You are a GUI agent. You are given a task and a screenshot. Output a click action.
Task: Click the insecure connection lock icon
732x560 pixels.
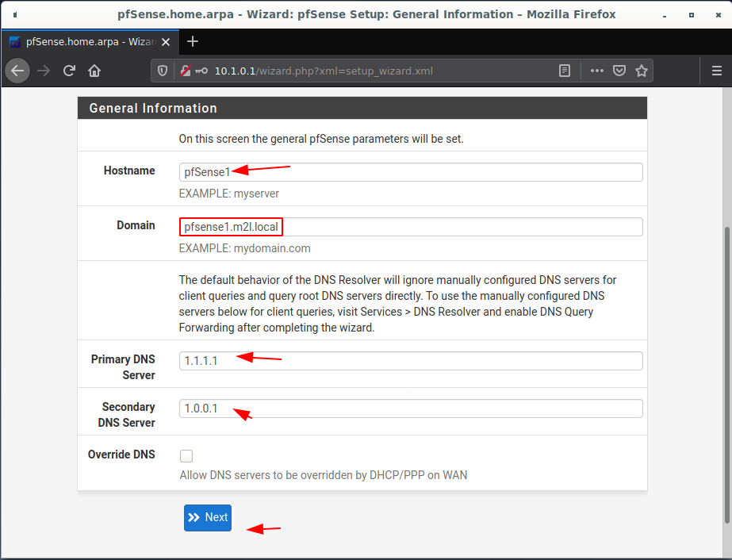[x=186, y=71]
